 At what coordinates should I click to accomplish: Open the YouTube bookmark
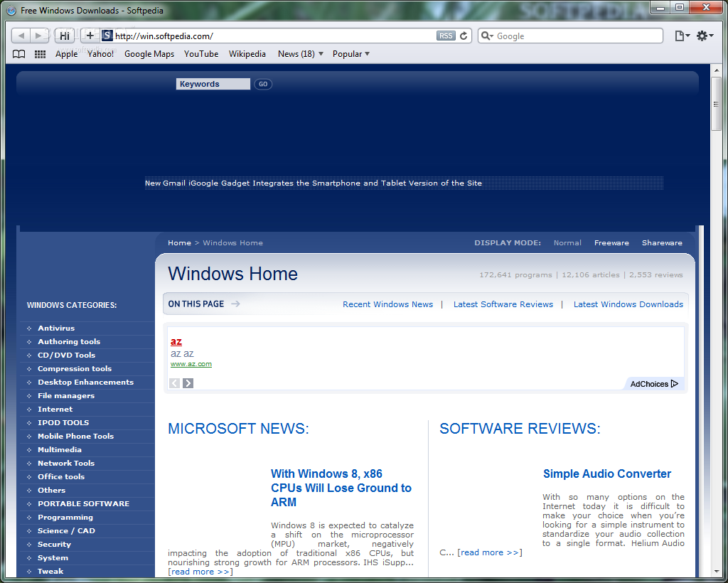click(201, 54)
